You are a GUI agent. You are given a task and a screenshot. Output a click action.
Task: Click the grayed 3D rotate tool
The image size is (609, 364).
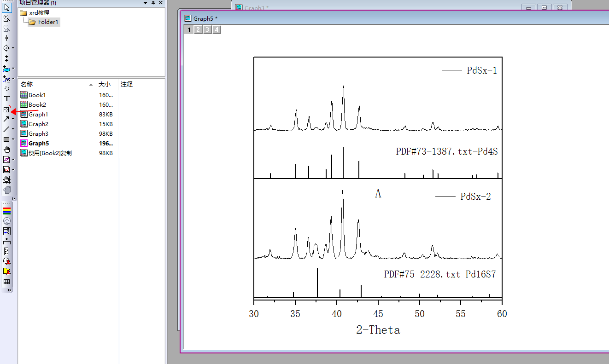(x=6, y=190)
